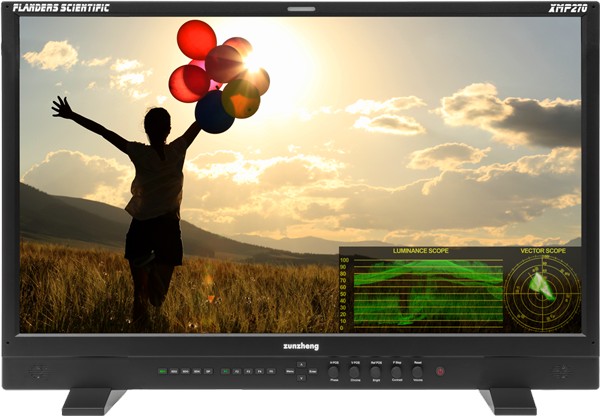The width and height of the screenshot is (600, 416).
Task: Click the VECTOR SCOPE title
Action: click(x=543, y=251)
